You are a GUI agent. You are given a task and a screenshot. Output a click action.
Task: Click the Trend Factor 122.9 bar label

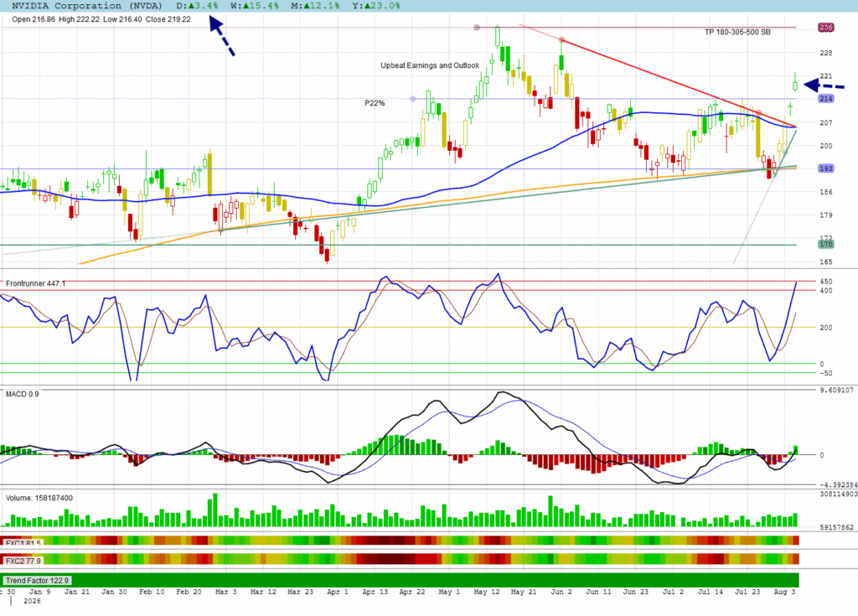(x=37, y=581)
